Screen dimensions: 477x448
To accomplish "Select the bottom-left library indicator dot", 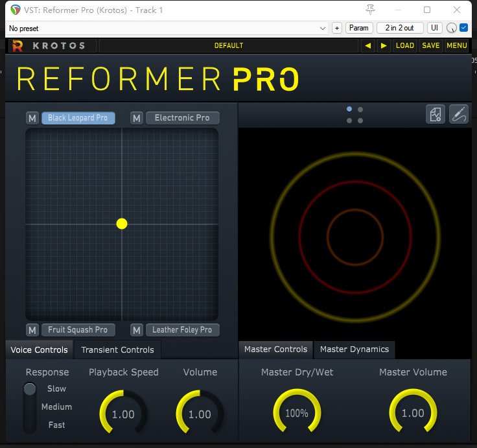I will (349, 121).
